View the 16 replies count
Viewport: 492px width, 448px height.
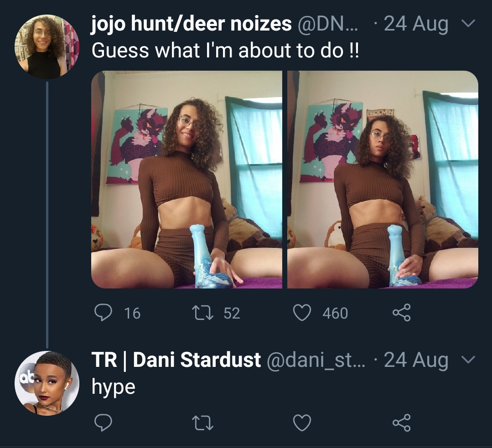(x=132, y=313)
